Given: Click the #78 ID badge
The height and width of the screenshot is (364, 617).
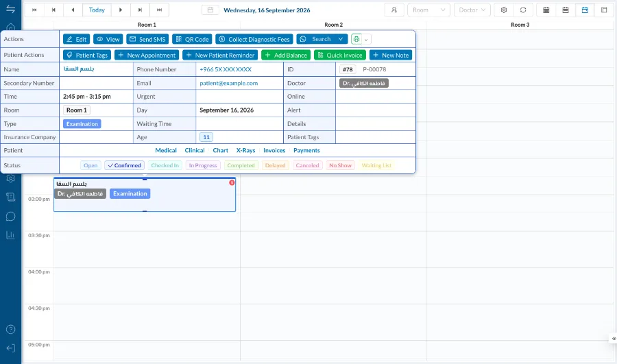Looking at the screenshot, I should (x=348, y=69).
